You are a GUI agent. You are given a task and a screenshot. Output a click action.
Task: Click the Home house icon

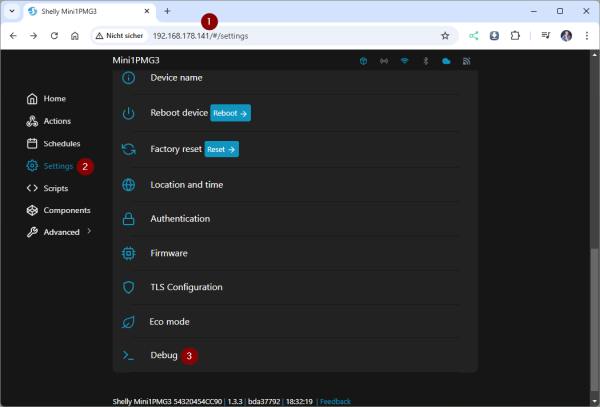coord(32,99)
